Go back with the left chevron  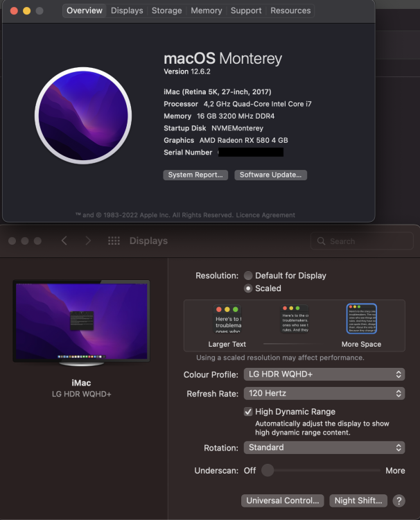click(x=64, y=241)
